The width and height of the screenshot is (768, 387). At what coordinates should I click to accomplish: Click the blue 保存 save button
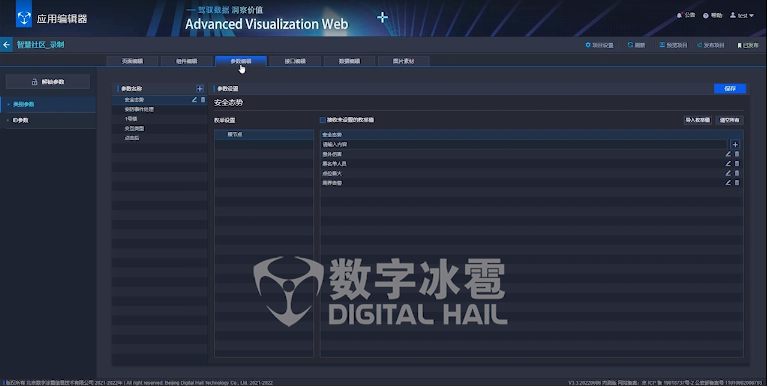[x=730, y=89]
